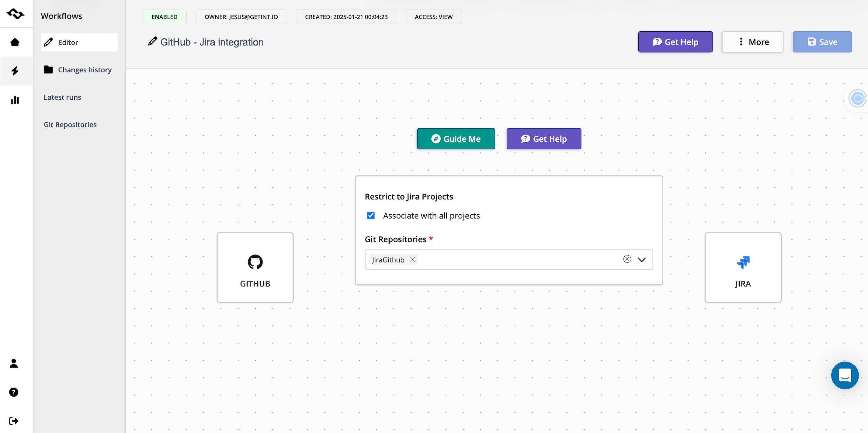Clear all selected Git repositories

click(627, 259)
